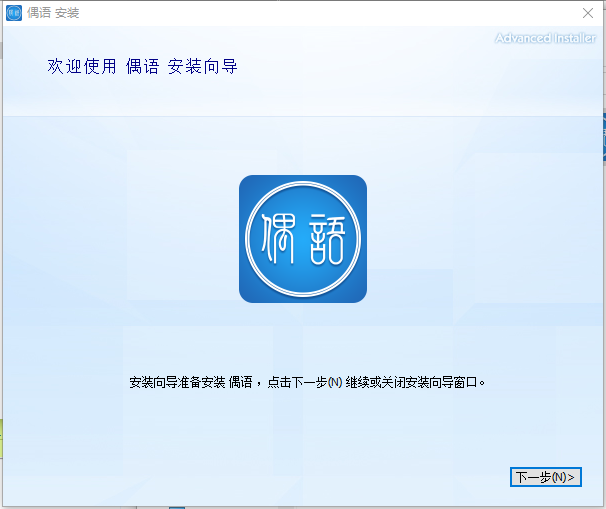Click the 偶语 安装 window title text
This screenshot has width=606, height=509.
(53, 13)
